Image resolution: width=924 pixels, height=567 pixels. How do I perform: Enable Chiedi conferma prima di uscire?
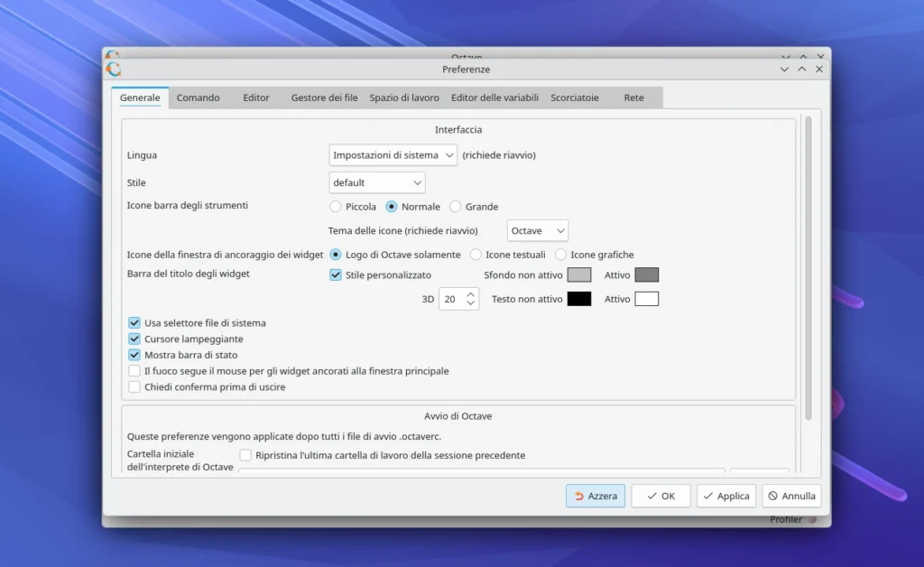[134, 386]
